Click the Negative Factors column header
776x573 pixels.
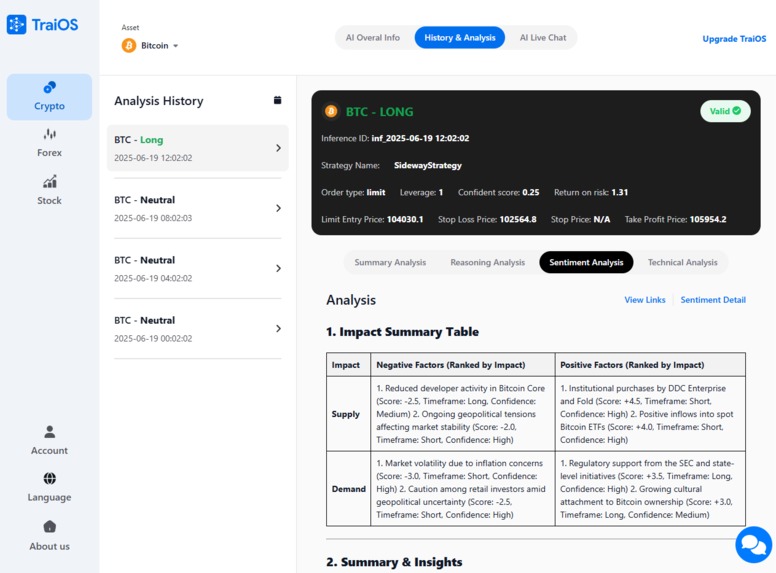pos(463,365)
